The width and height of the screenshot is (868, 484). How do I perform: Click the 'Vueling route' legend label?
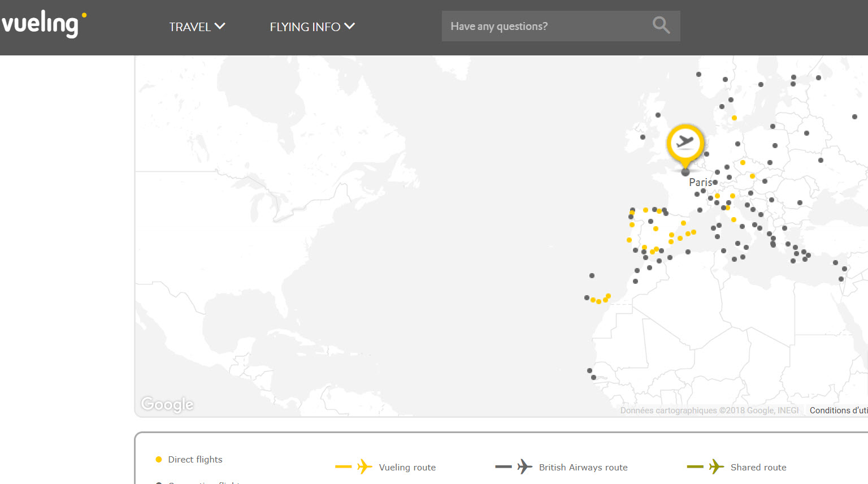pos(407,468)
